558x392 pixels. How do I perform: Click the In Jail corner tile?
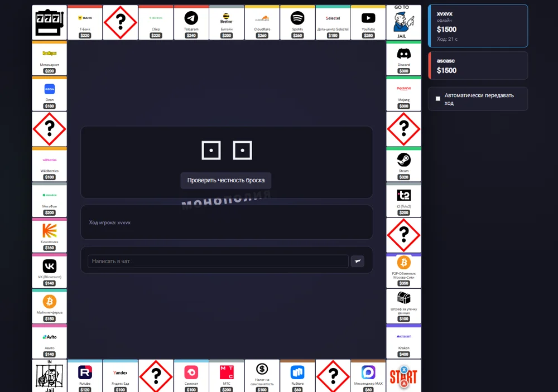click(x=50, y=376)
